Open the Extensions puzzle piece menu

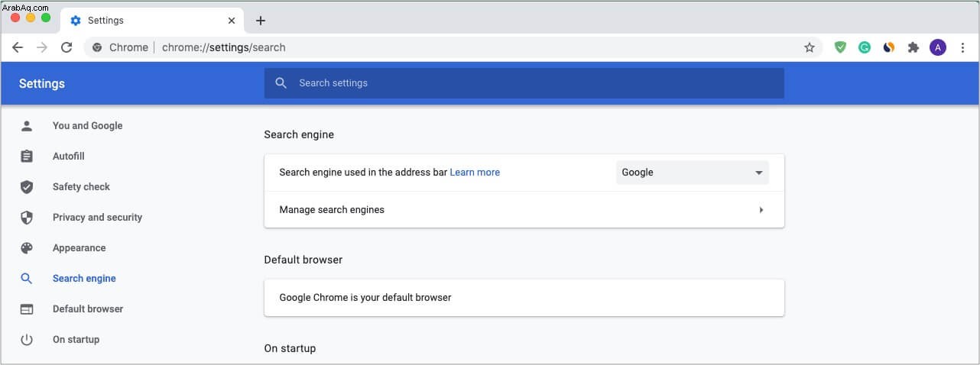click(913, 47)
